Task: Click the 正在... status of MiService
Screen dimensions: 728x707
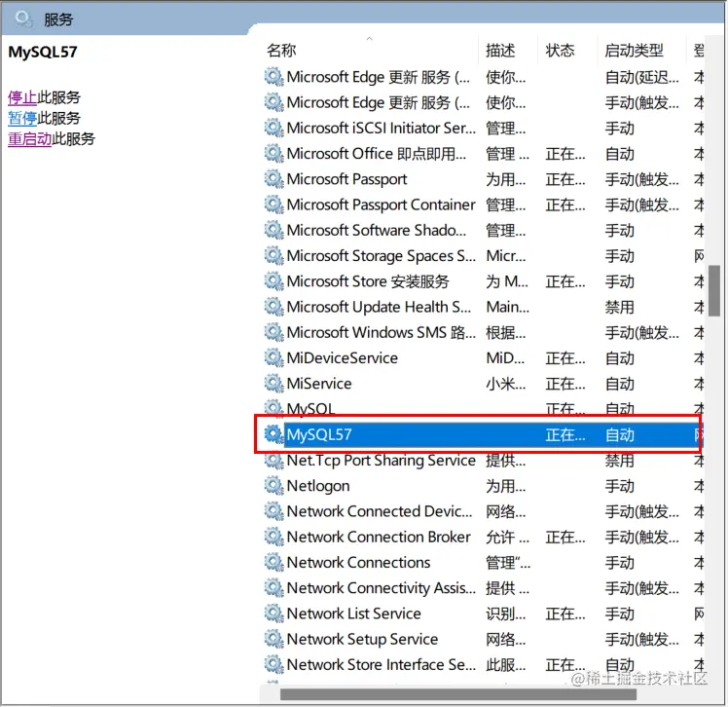Action: [x=565, y=384]
